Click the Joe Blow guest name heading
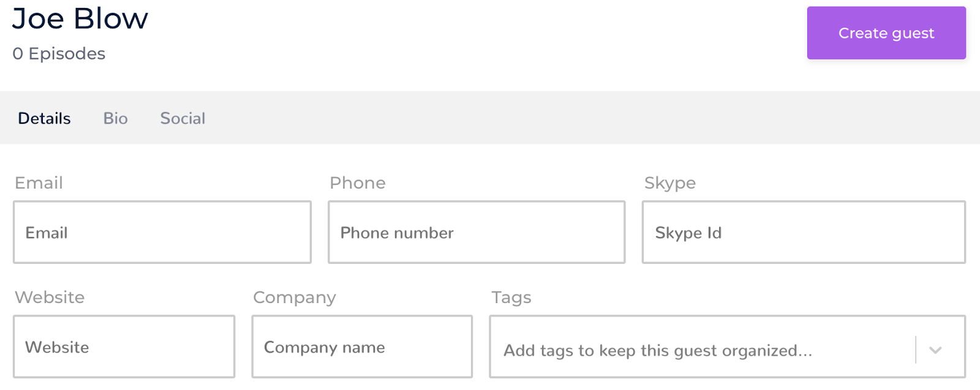Viewport: 980px width, 390px height. click(80, 18)
